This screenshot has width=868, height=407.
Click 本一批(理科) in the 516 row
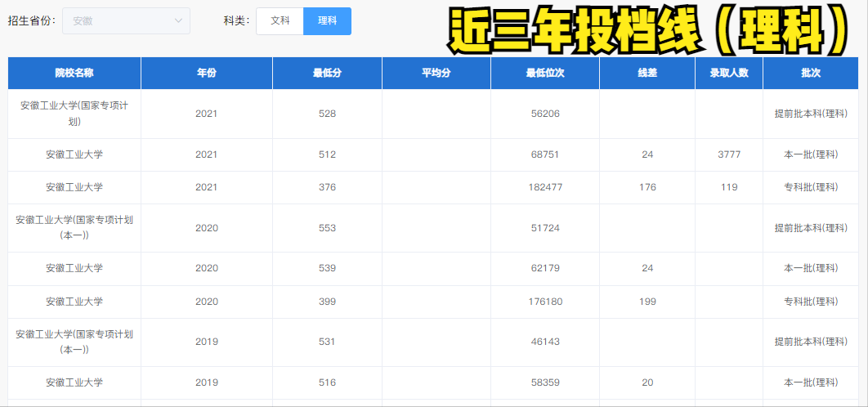pos(811,382)
